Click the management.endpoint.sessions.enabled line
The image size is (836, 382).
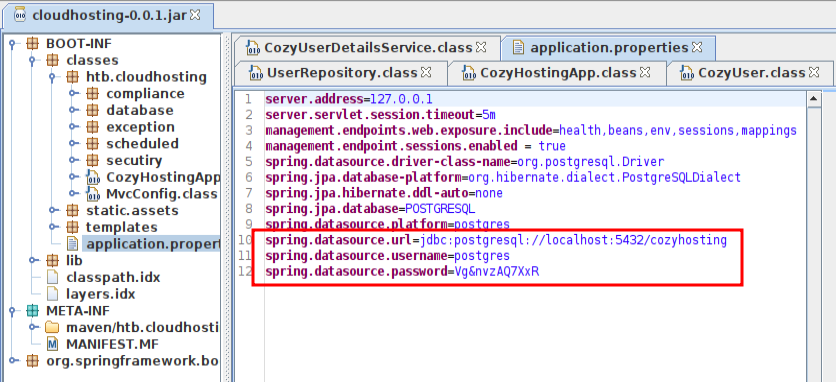pyautogui.click(x=415, y=146)
